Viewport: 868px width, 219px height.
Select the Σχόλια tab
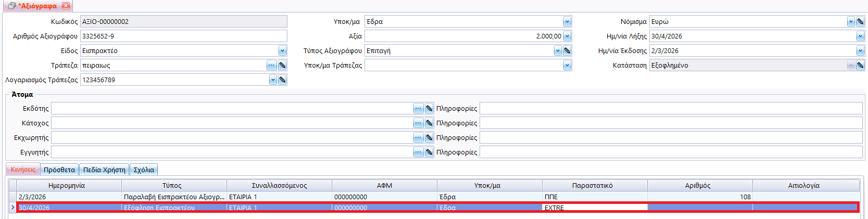tap(144, 170)
